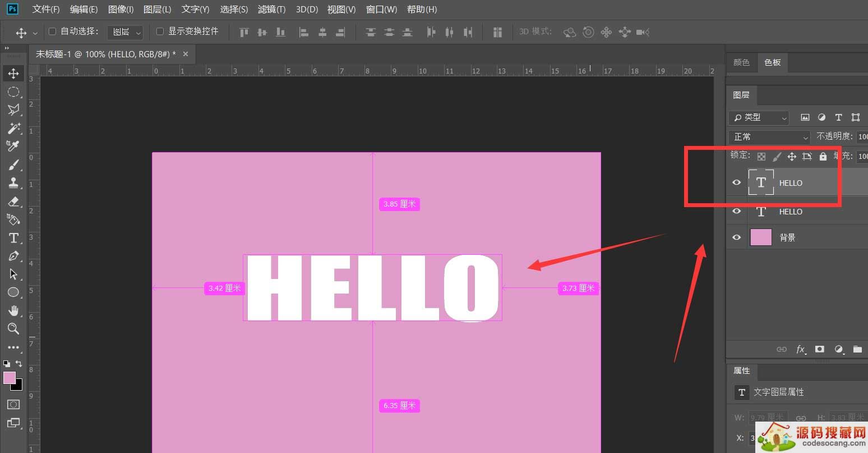868x453 pixels.
Task: Toggle type layer filter icon
Action: click(x=838, y=117)
